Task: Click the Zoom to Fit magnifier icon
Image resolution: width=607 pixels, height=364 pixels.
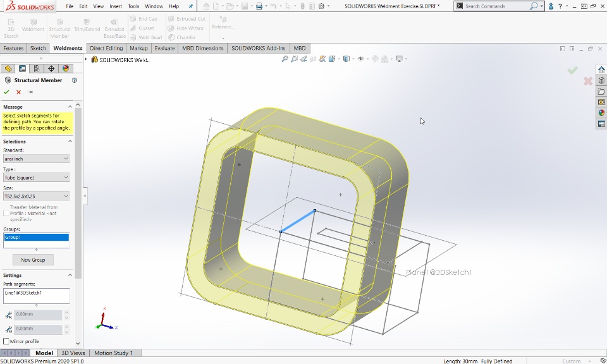Action: [285, 59]
